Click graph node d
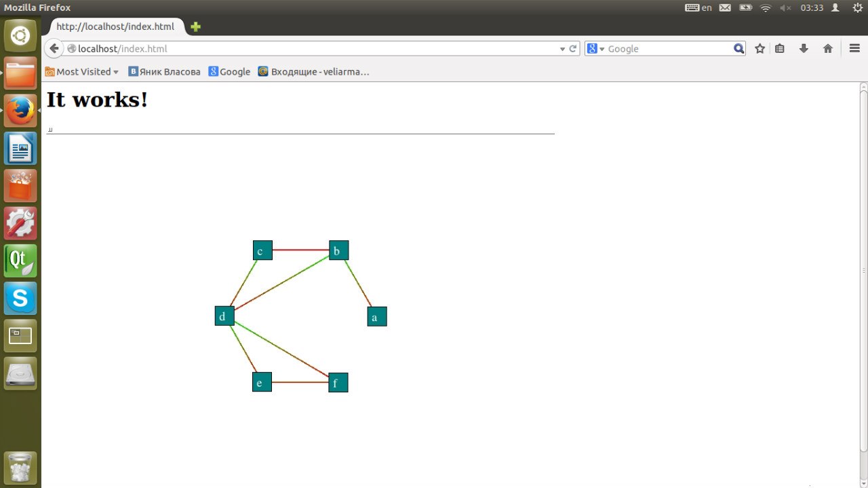Viewport: 868px width, 488px height. point(224,316)
